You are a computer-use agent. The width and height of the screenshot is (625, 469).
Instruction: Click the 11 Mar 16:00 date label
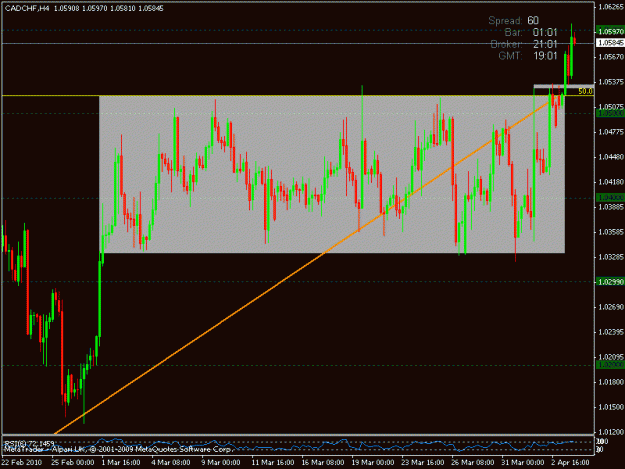(273, 462)
